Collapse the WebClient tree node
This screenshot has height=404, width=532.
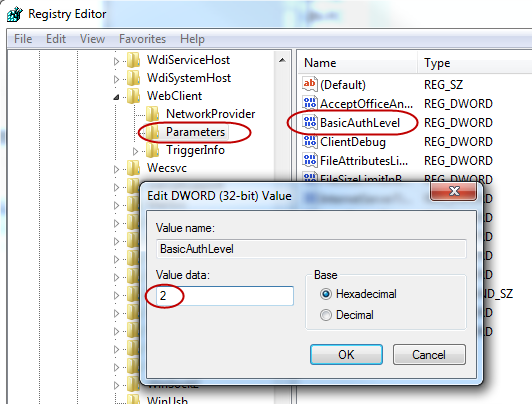(x=116, y=97)
